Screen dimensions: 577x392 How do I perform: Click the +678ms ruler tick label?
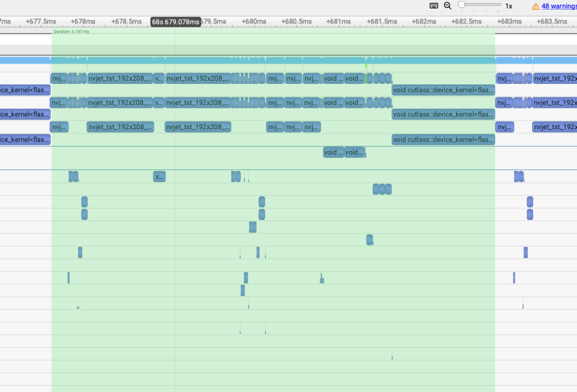[83, 21]
